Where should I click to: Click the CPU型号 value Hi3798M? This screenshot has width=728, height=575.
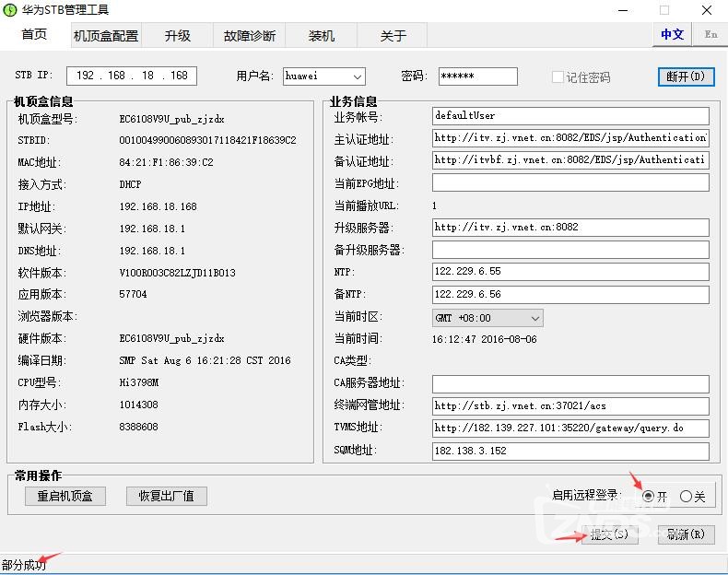[139, 382]
